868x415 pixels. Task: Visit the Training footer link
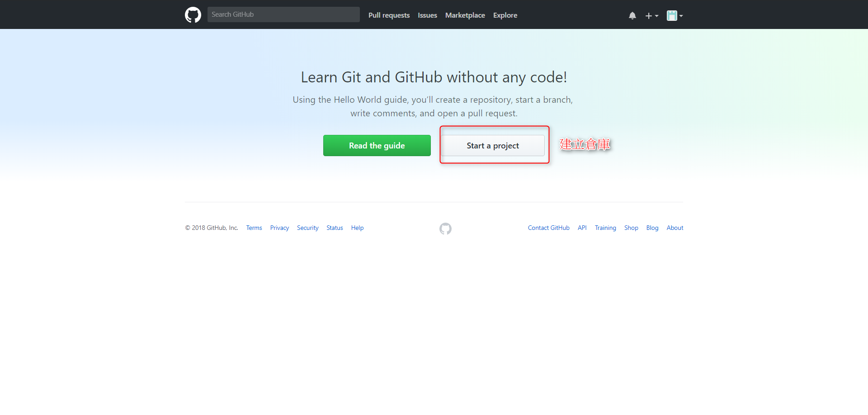(605, 228)
